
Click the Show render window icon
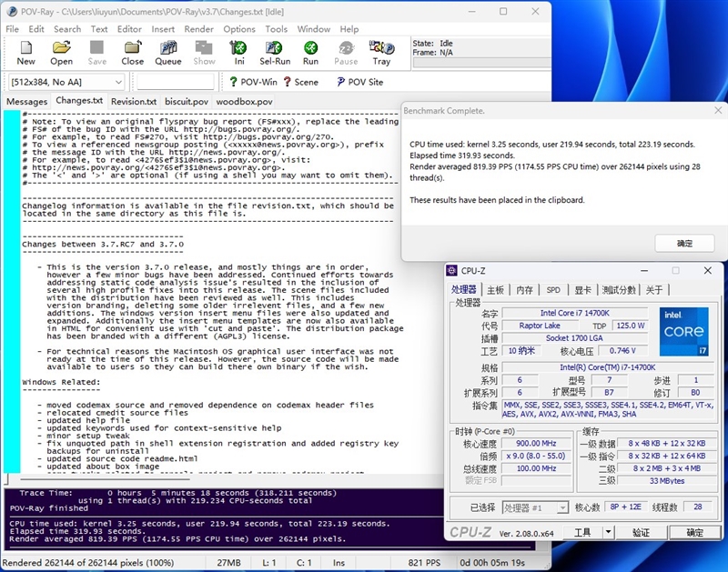pyautogui.click(x=204, y=53)
